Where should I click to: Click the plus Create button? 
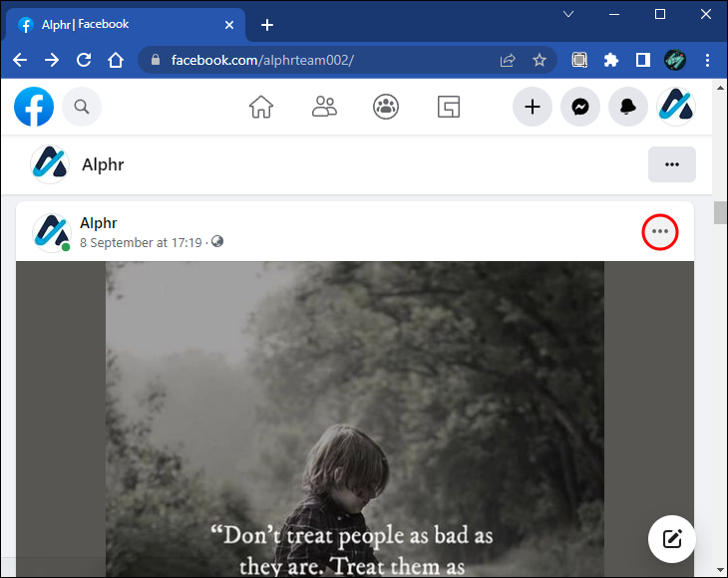pos(533,108)
